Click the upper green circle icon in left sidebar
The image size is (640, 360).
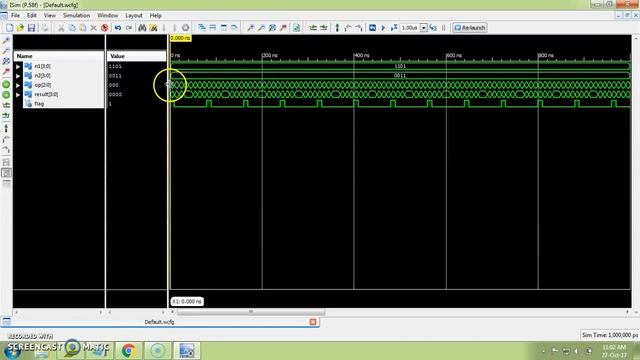click(6, 84)
